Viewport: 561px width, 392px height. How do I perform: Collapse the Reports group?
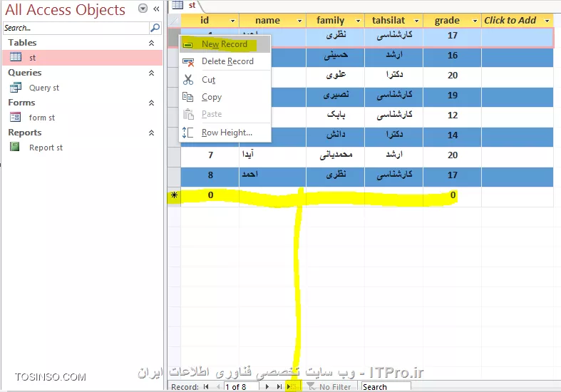151,133
